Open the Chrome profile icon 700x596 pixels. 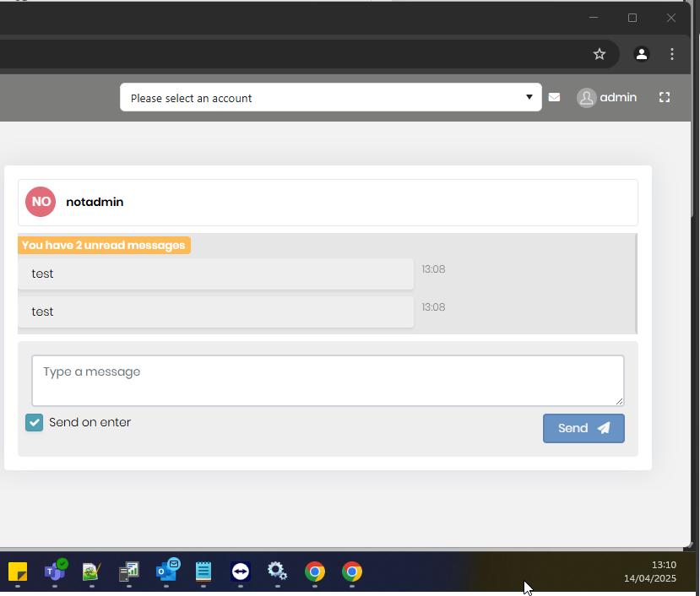tap(642, 54)
